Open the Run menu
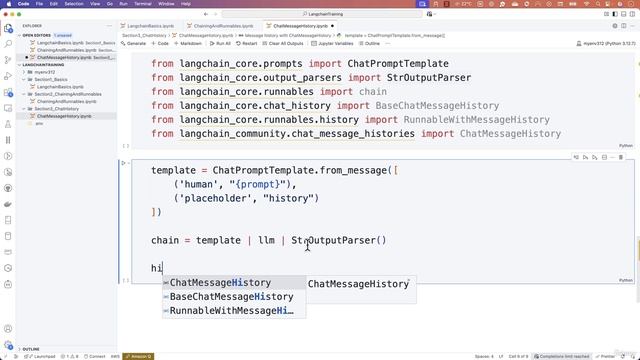Screen dimensions: 640x360 pyautogui.click(x=123, y=4)
